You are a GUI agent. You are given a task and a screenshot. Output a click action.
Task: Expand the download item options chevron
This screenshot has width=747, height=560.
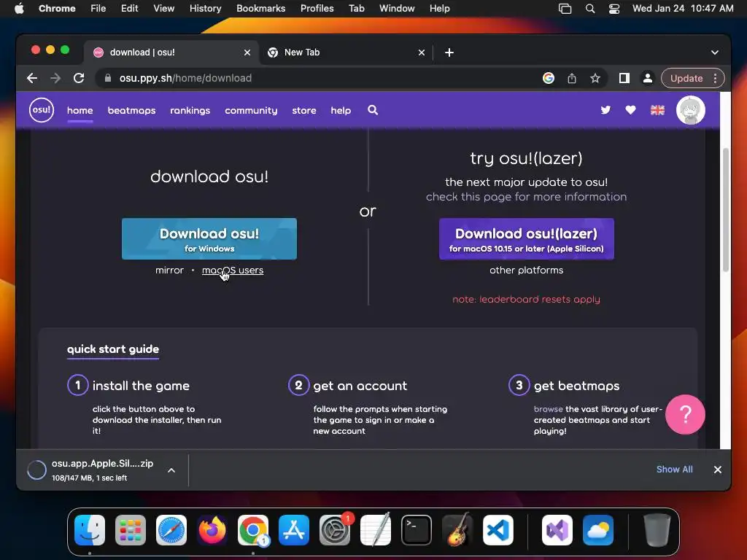coord(171,470)
